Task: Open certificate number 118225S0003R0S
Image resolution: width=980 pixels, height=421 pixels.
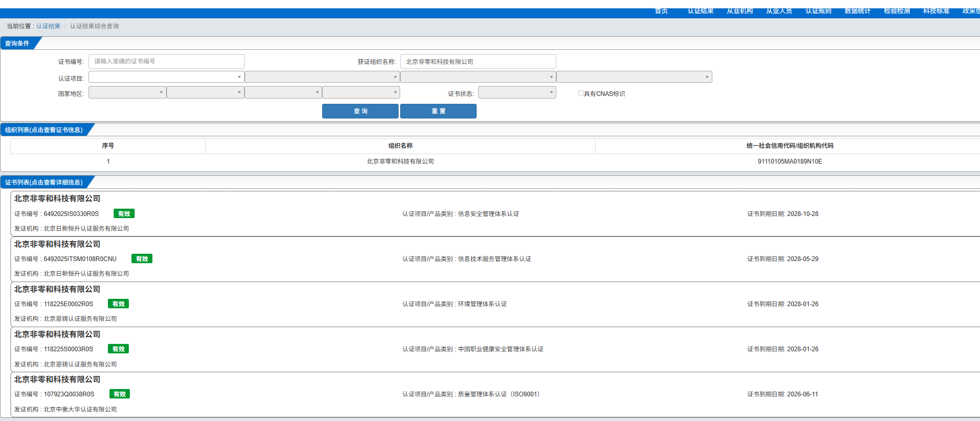Action: pyautogui.click(x=69, y=349)
